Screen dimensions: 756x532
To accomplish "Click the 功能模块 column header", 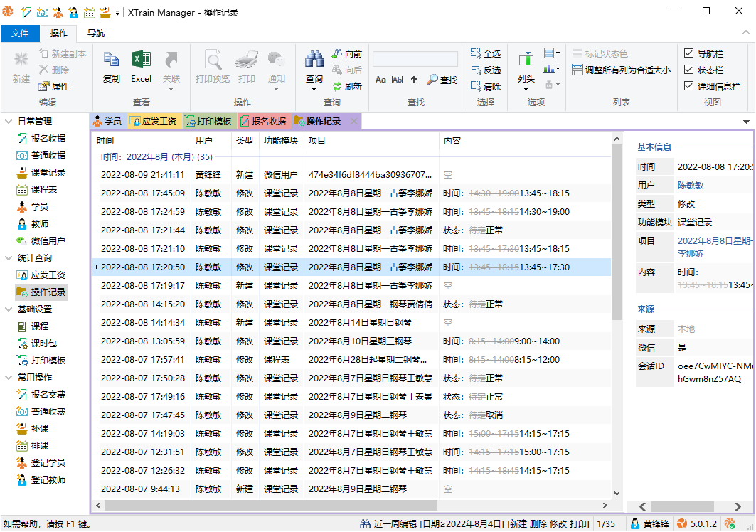I will coord(281,140).
